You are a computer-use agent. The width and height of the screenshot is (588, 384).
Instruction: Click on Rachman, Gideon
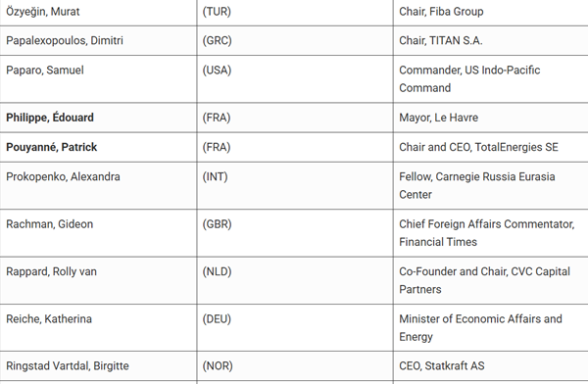pyautogui.click(x=50, y=224)
